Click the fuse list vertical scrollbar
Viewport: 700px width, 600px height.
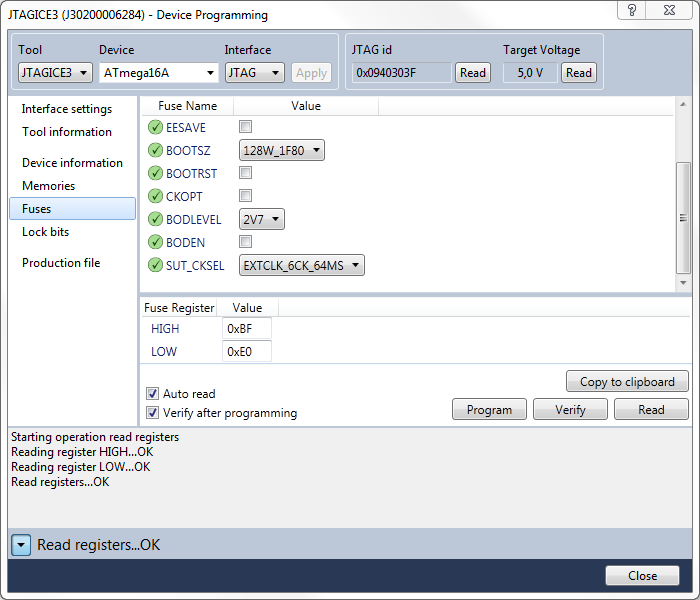[684, 217]
